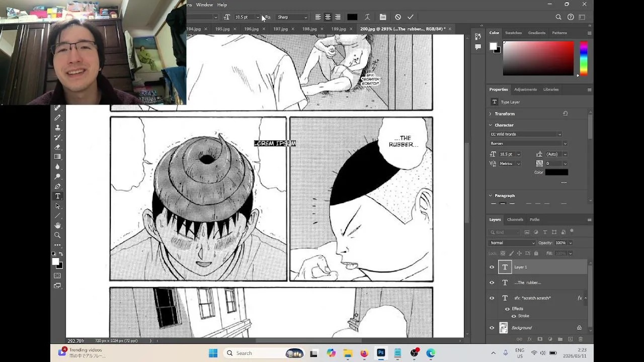The height and width of the screenshot is (362, 644).
Task: Toggle Effects visibility eye
Action: click(507, 309)
